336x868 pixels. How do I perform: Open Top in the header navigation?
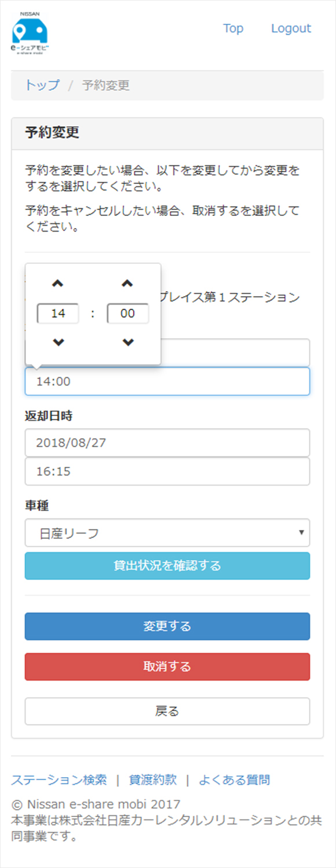(233, 28)
